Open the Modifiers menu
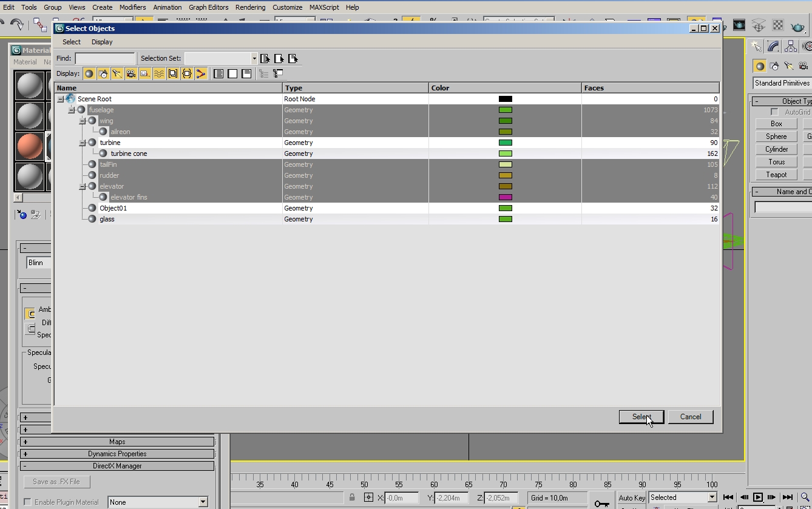The height and width of the screenshot is (509, 812). [x=132, y=7]
